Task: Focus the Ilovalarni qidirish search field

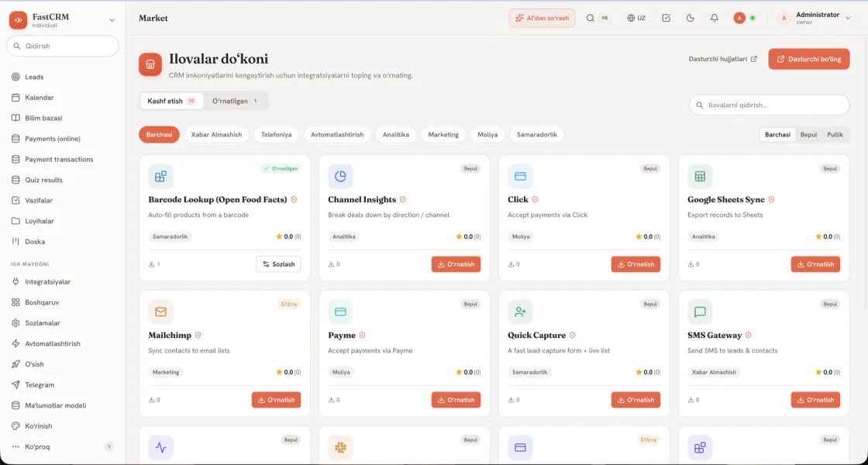Action: [x=770, y=105]
